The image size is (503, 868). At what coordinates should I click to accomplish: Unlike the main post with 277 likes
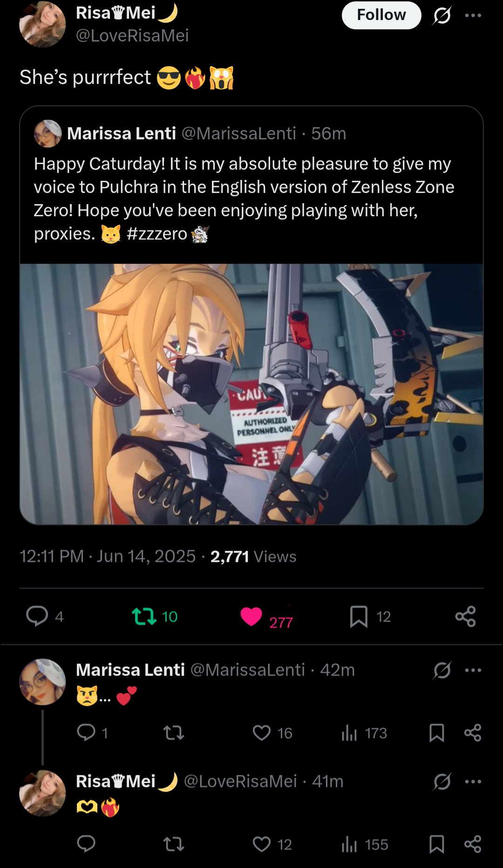pos(251,616)
